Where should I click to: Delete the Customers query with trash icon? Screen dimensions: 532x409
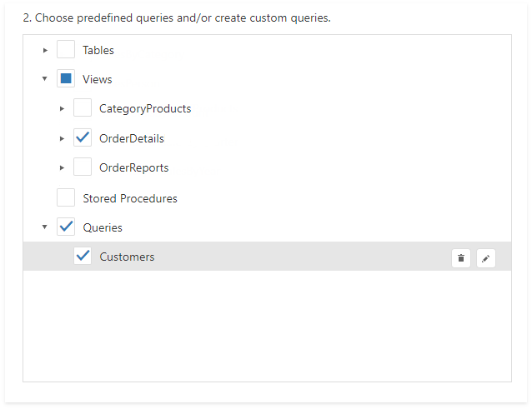coord(461,258)
